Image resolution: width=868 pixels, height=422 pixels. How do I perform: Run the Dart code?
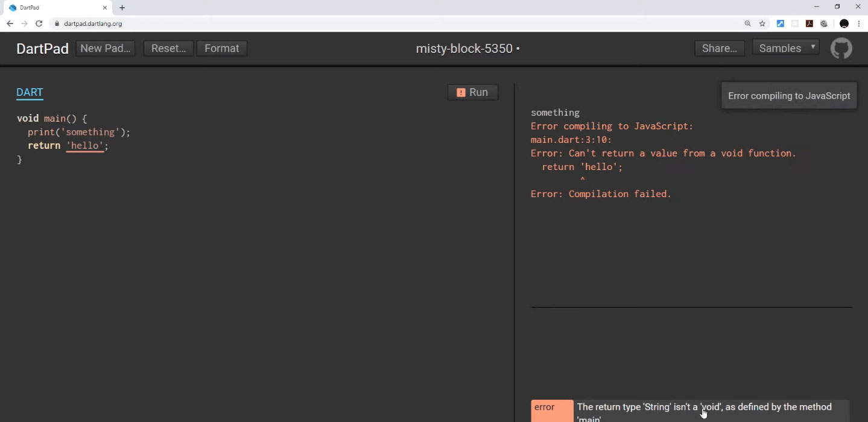point(473,92)
